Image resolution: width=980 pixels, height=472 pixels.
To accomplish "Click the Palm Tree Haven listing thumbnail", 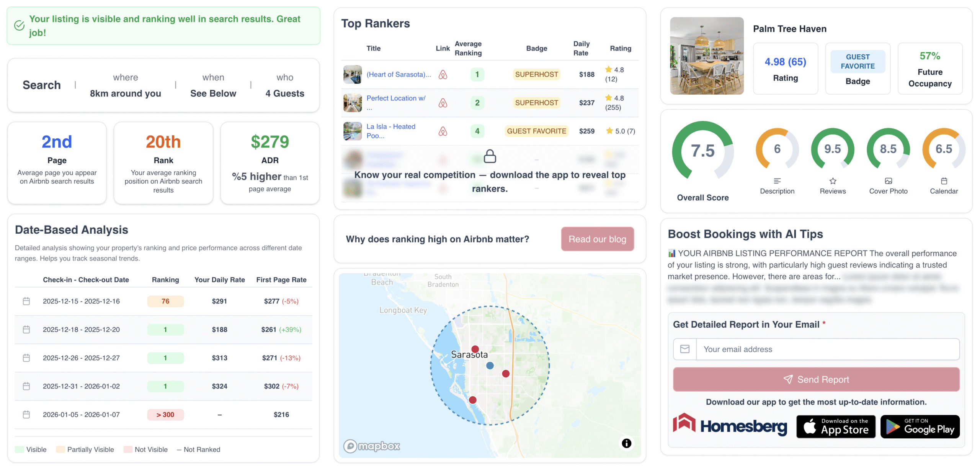I will coord(707,56).
